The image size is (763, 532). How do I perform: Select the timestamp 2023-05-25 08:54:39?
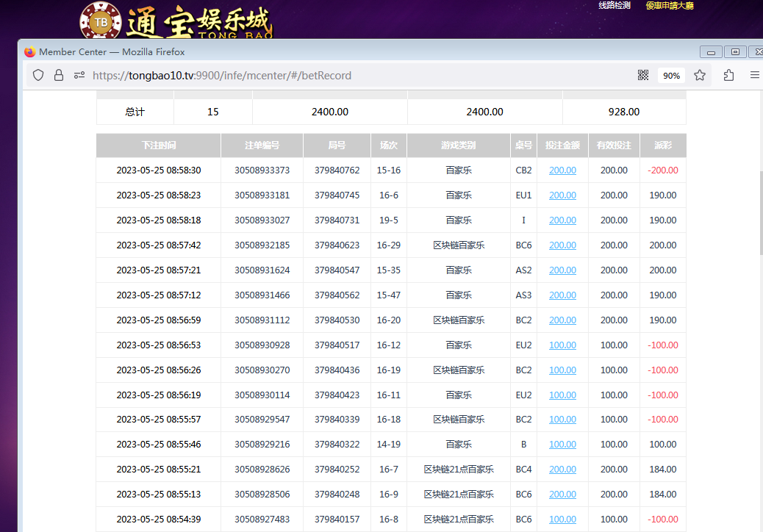click(x=159, y=520)
